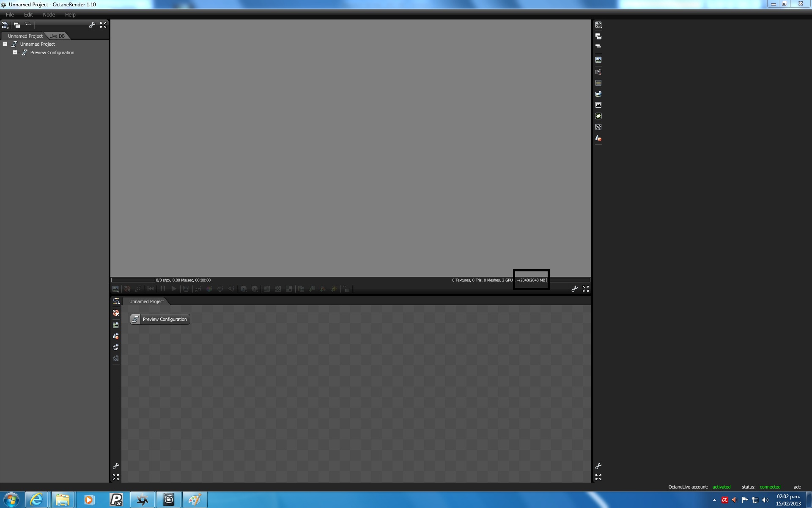The height and width of the screenshot is (508, 812).
Task: Toggle render target preview eye in graph editor
Action: [x=116, y=325]
